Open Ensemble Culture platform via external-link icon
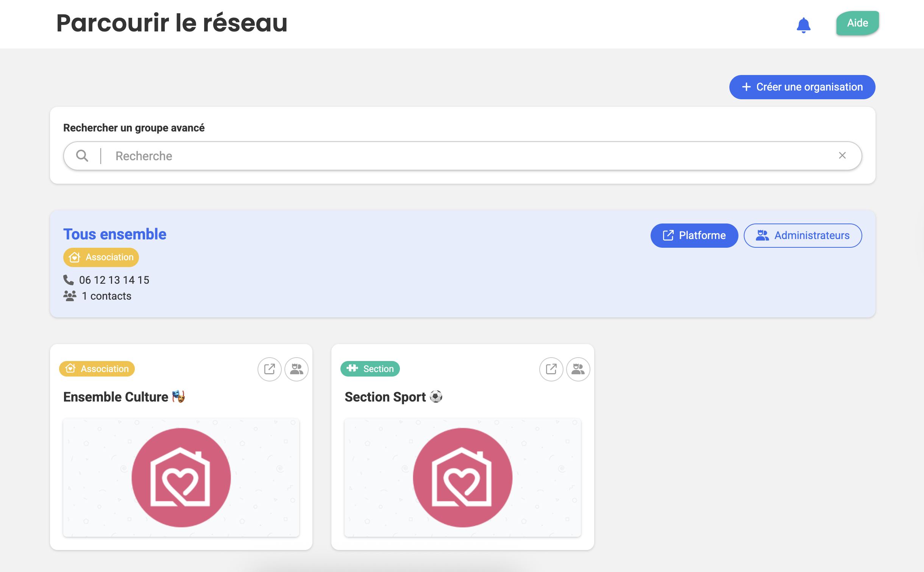This screenshot has width=924, height=572. coord(269,369)
